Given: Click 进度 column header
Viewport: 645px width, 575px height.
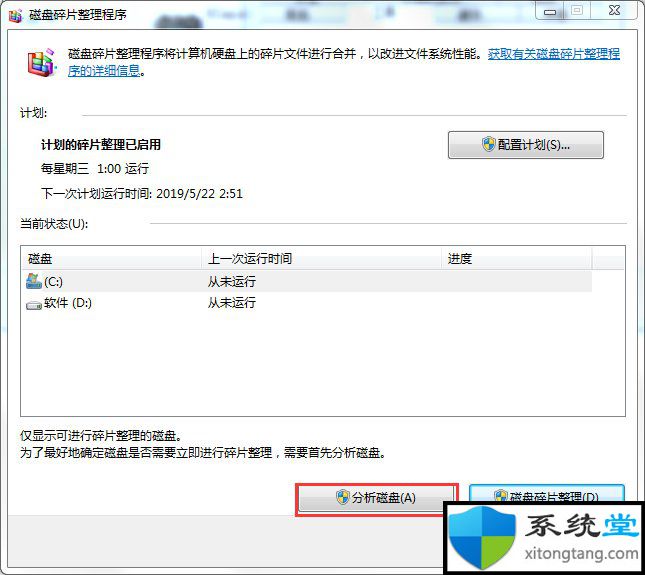Looking at the screenshot, I should [x=517, y=258].
